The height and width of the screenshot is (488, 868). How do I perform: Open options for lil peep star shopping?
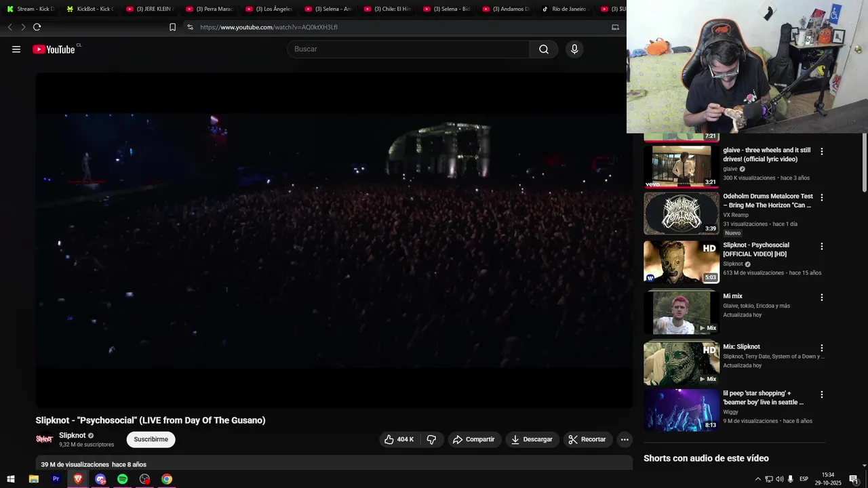[822, 394]
